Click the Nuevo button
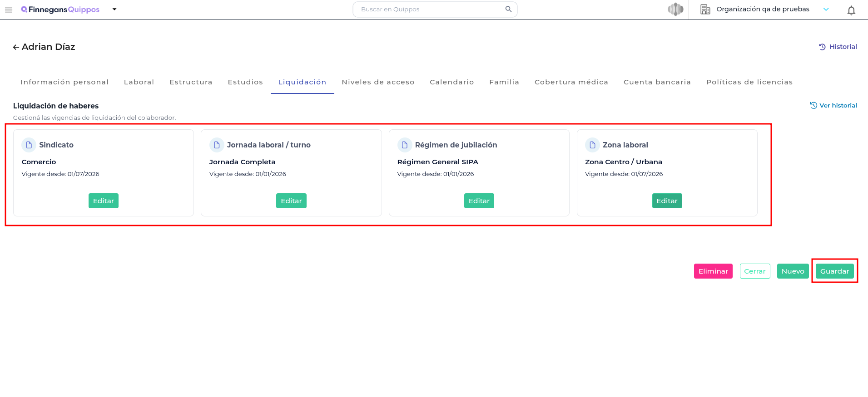Image resolution: width=868 pixels, height=397 pixels. point(793,271)
